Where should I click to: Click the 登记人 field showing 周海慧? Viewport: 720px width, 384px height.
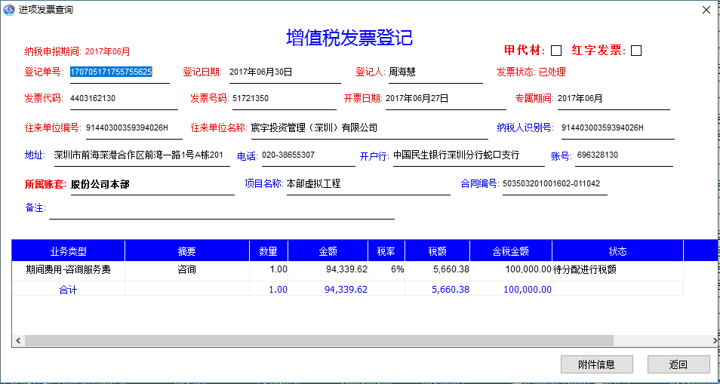pyautogui.click(x=435, y=73)
